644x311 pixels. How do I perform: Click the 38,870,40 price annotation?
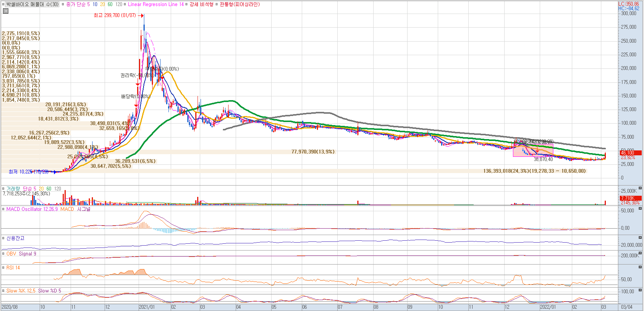point(543,159)
